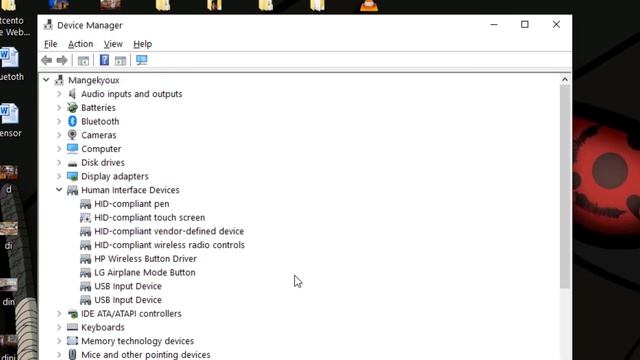Viewport: 640px width, 360px height.
Task: Expand Mice and other pointing devices arrow
Action: [59, 355]
